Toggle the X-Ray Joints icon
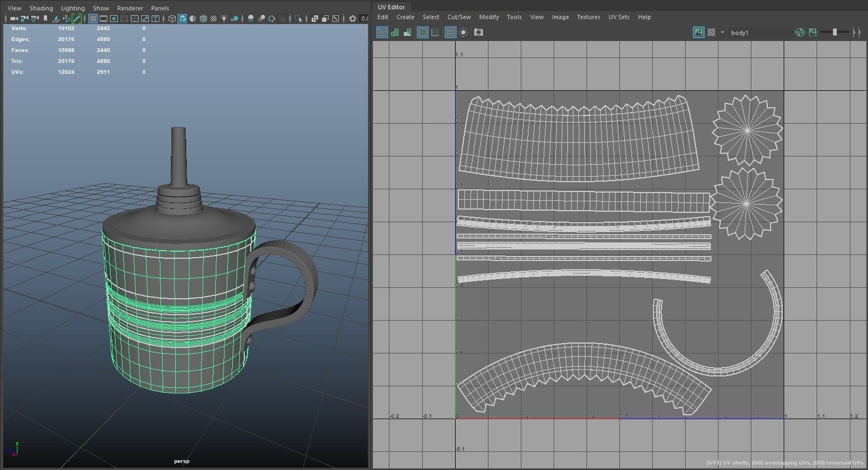 336,19
